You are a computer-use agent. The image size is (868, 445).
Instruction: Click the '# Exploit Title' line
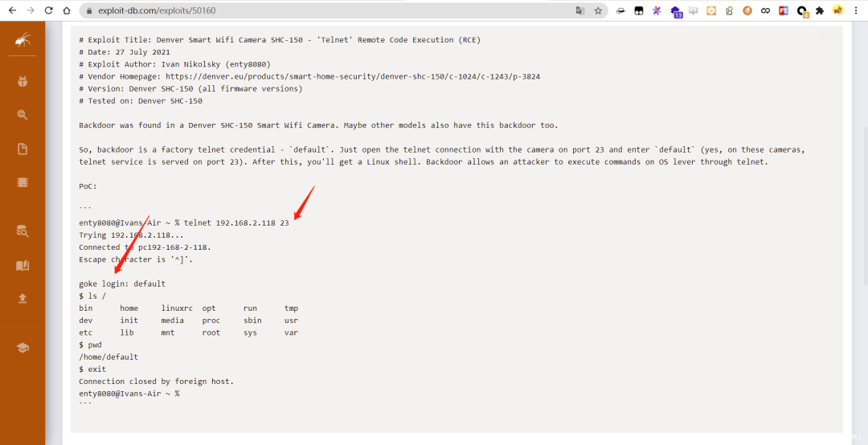pos(280,40)
